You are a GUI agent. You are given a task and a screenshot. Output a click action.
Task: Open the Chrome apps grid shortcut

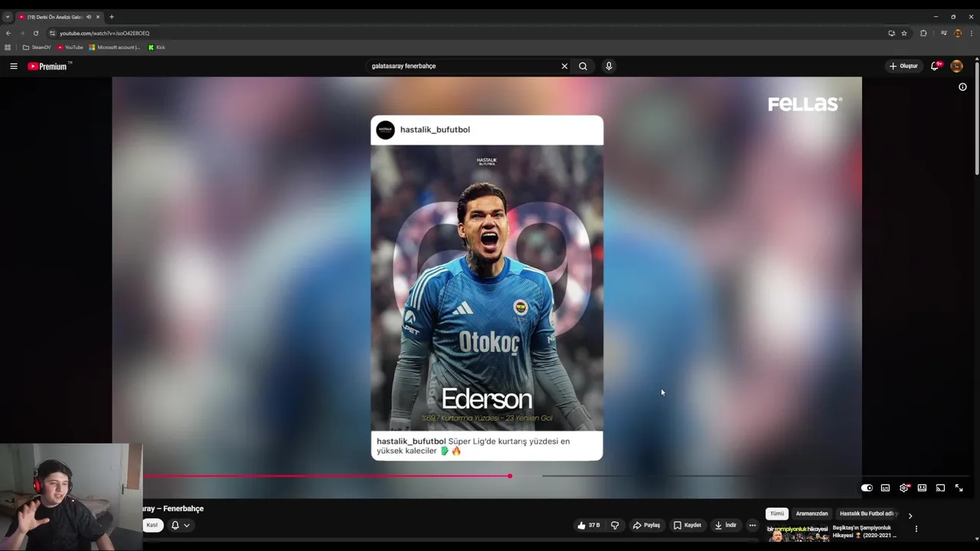click(8, 47)
